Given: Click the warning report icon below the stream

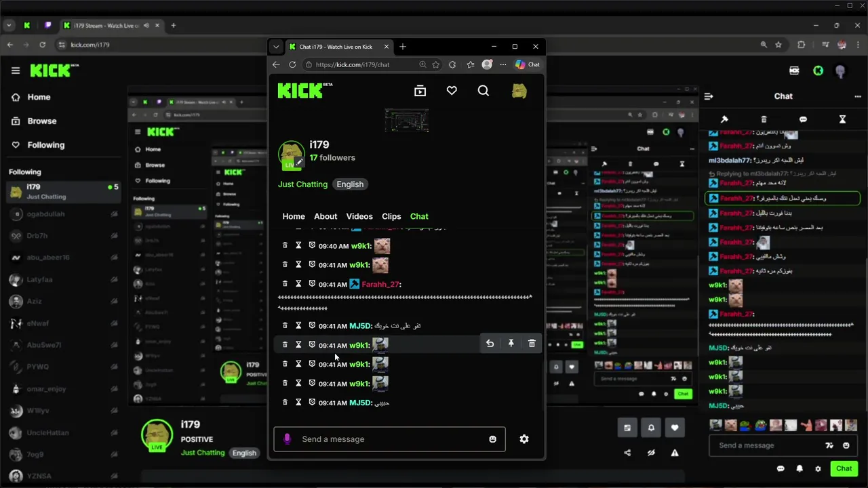Looking at the screenshot, I should [x=675, y=453].
